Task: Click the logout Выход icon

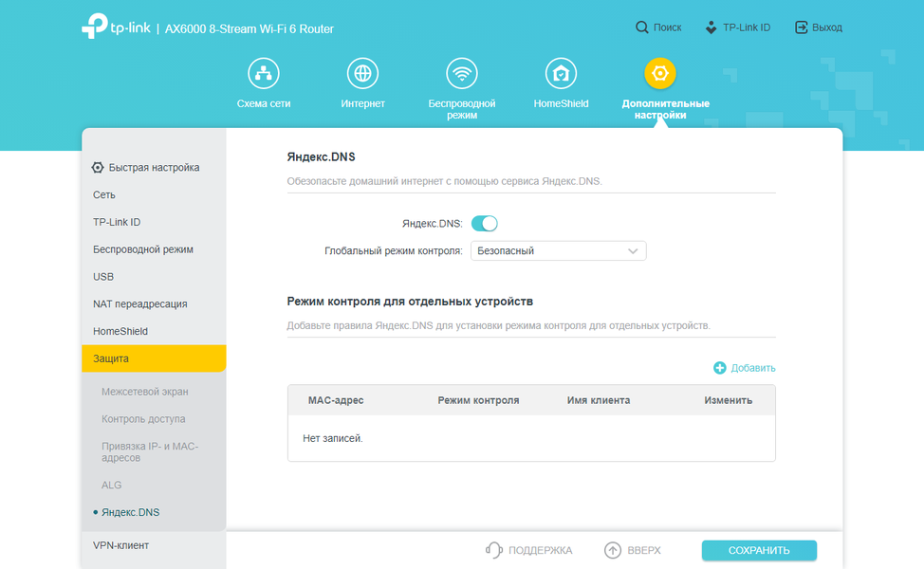Action: click(801, 28)
